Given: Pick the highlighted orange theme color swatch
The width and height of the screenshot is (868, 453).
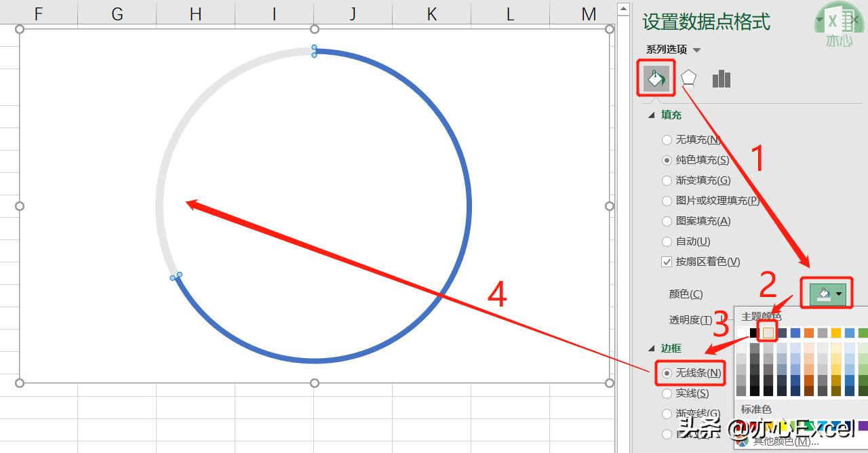Looking at the screenshot, I should point(768,332).
